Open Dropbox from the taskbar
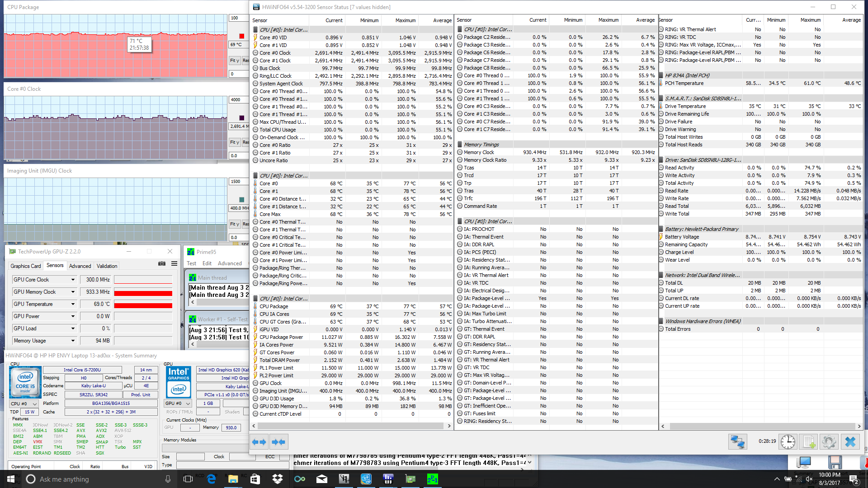The width and height of the screenshot is (868, 488). coord(278,479)
